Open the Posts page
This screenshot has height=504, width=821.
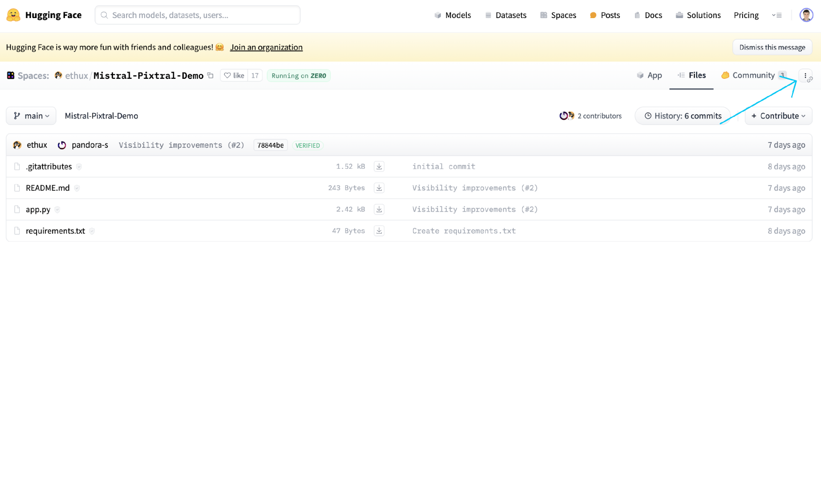point(605,15)
